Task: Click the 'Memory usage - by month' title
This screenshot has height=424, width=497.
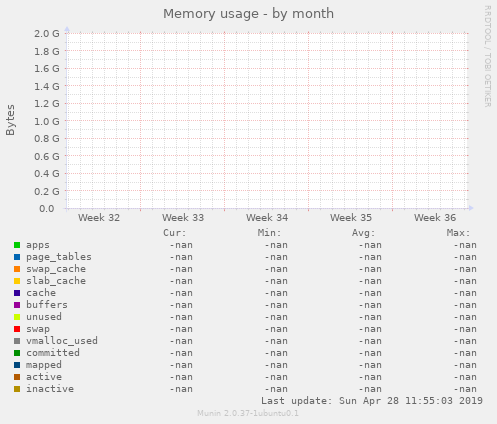Action: click(x=248, y=14)
